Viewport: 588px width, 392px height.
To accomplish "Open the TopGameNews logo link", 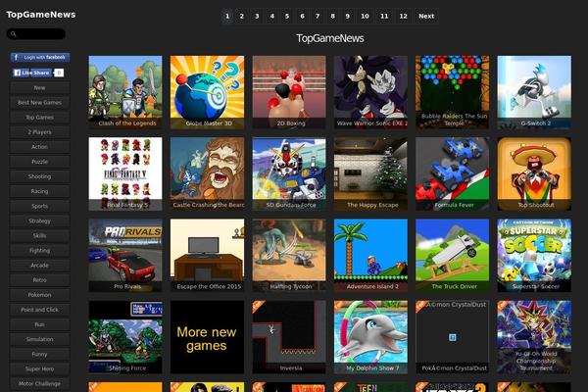I will 41,15.
